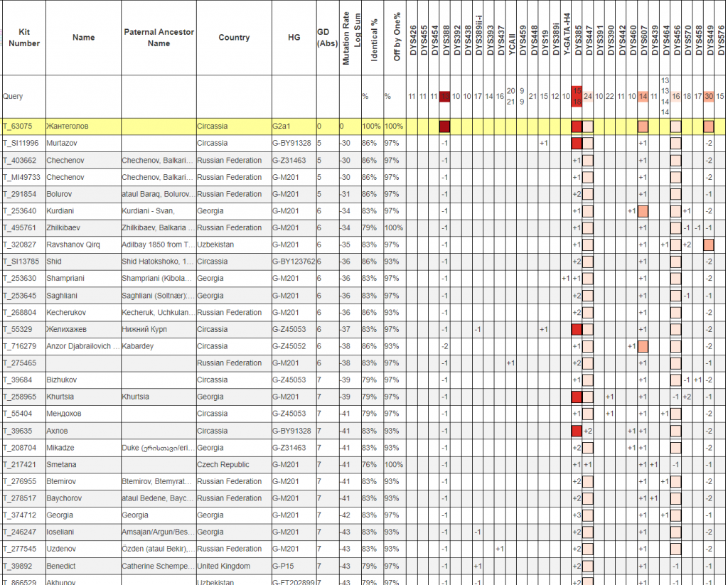Click the Y-GATA-H4 marker column header
728x585 pixels.
pyautogui.click(x=566, y=38)
